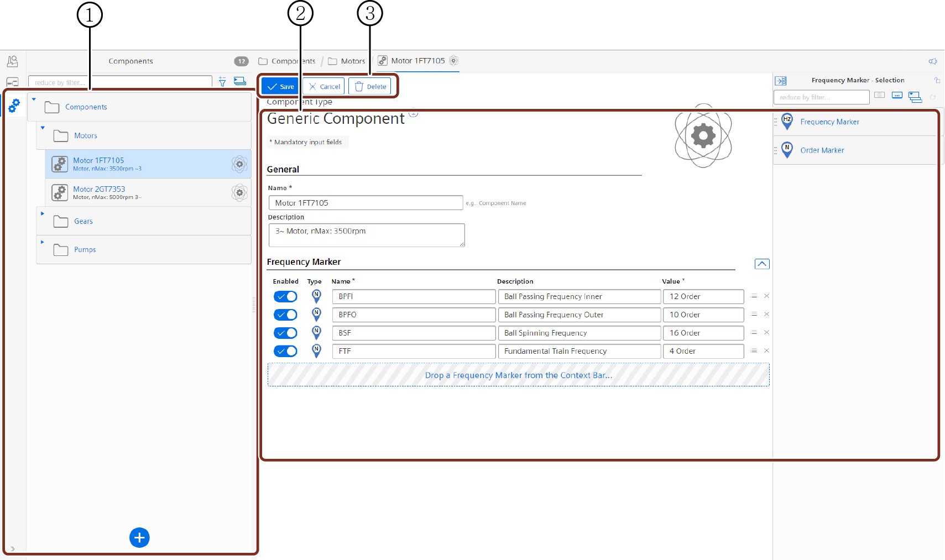This screenshot has width=945, height=560.
Task: Click the info circle next to Generic Component
Action: (x=413, y=113)
